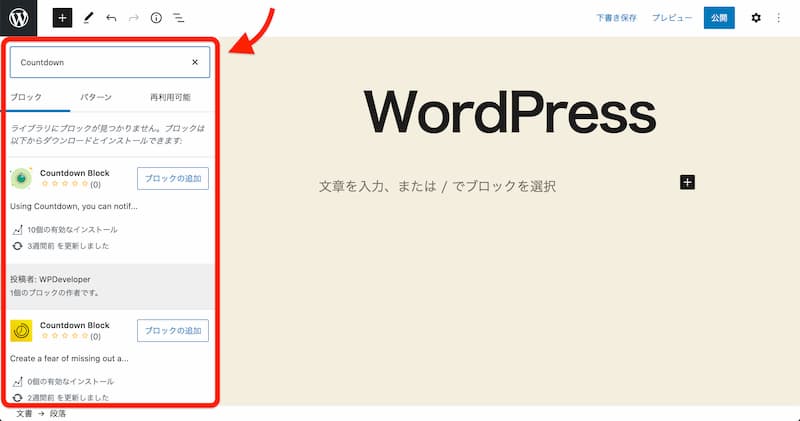This screenshot has width=800, height=421.
Task: Open the document info details icon
Action: 156,18
